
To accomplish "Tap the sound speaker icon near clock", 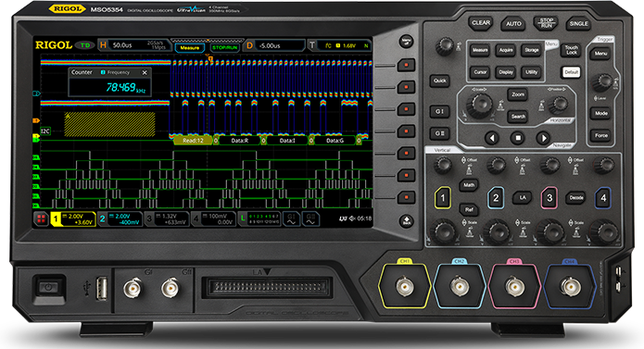I will [x=351, y=218].
